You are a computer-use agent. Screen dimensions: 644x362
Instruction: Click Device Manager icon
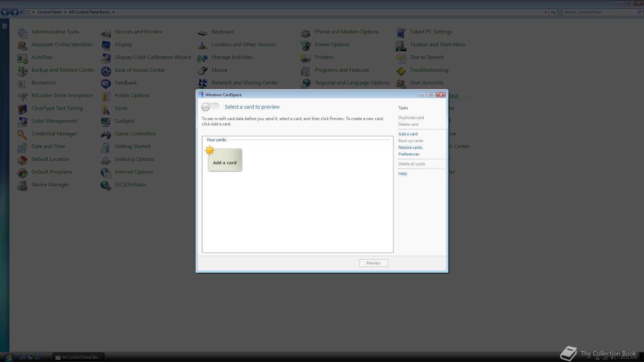coord(22,185)
